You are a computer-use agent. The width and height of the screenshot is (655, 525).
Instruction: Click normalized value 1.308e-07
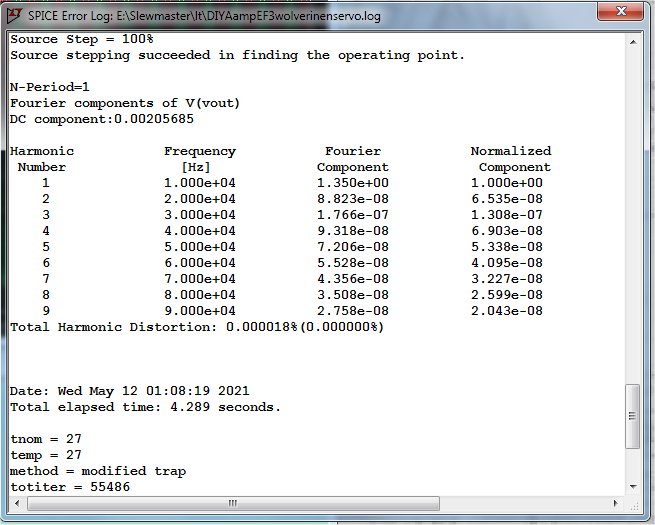507,215
